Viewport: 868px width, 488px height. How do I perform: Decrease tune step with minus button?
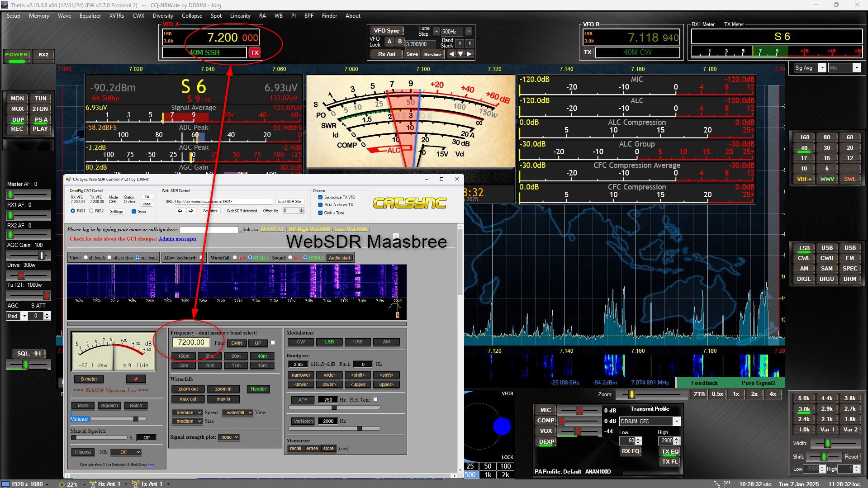click(436, 31)
